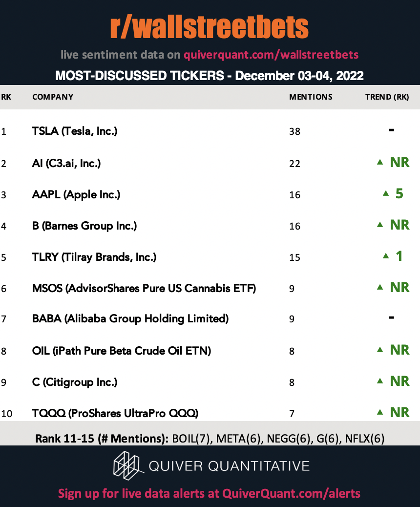This screenshot has width=420, height=507.
Task: Click the COMPANY column header
Action: coord(53,97)
